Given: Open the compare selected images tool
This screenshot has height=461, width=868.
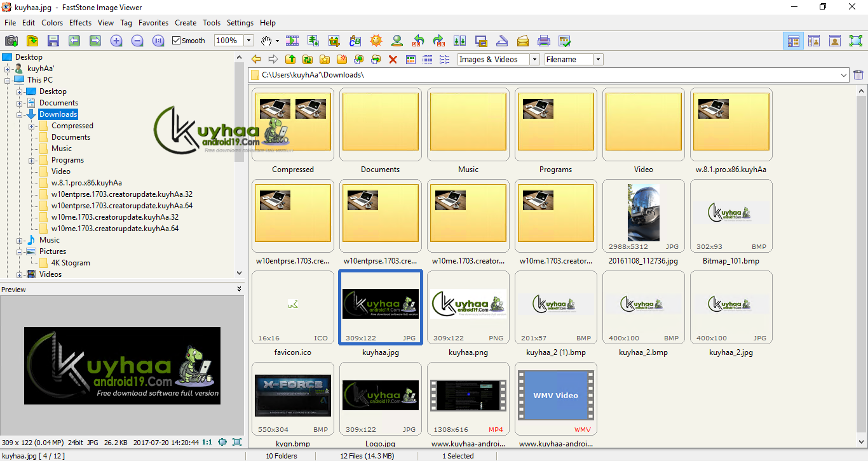Looking at the screenshot, I should point(460,41).
